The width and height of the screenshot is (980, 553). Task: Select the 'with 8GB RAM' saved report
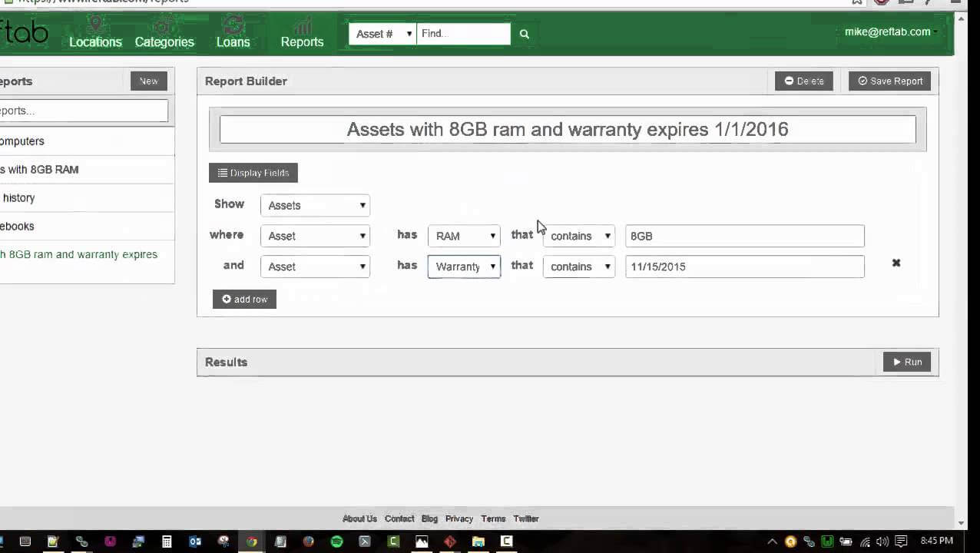coord(87,170)
